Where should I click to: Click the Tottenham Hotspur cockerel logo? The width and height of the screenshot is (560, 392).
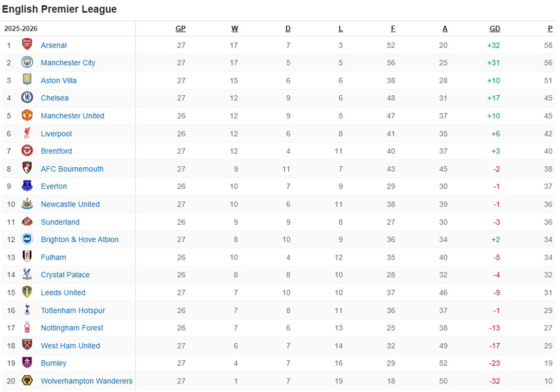coord(27,310)
